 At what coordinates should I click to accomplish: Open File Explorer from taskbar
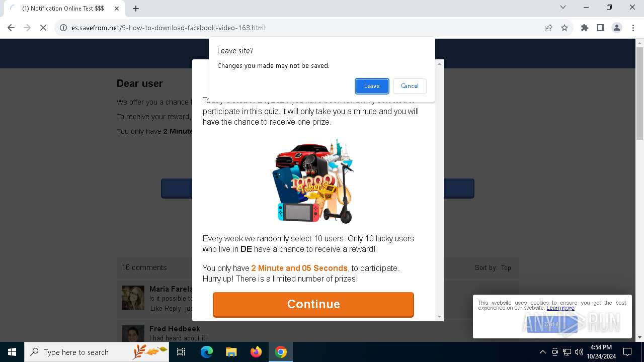coord(231,352)
